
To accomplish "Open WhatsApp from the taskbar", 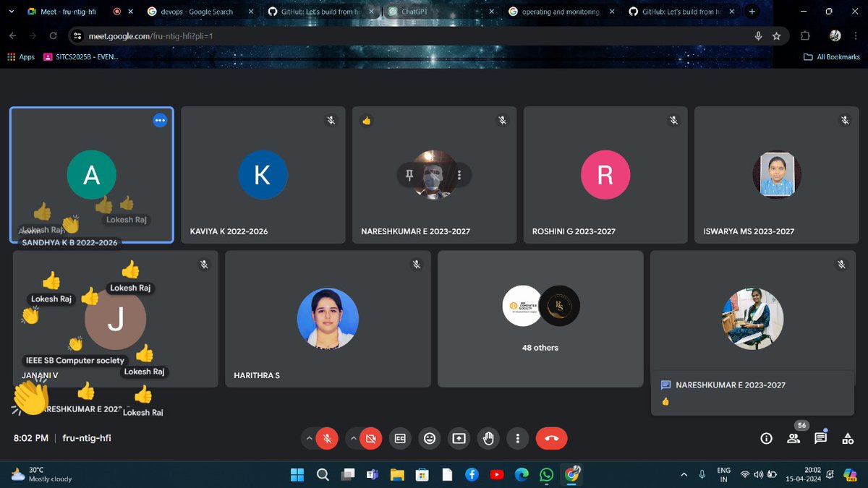I will (547, 474).
